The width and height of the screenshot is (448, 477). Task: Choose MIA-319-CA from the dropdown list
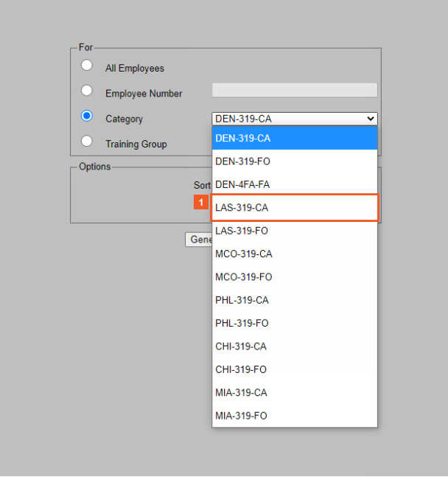(x=295, y=392)
